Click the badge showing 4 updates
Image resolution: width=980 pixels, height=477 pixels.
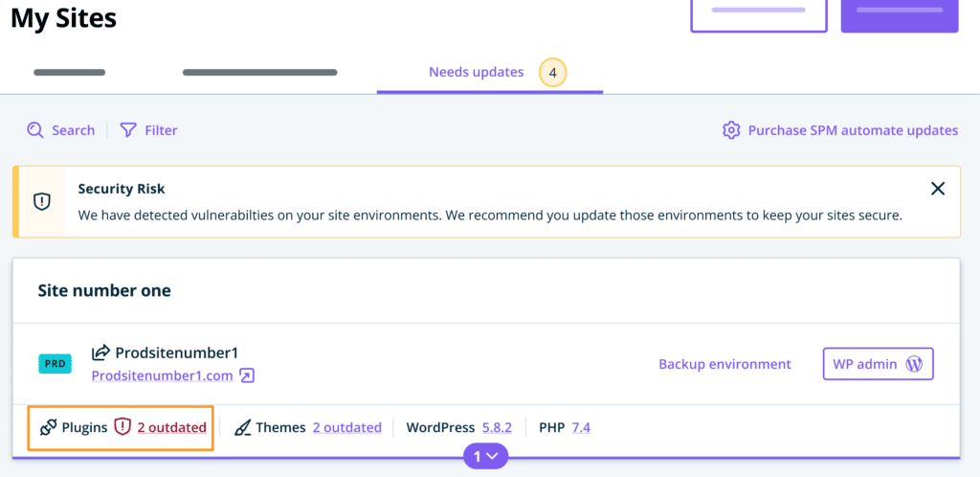552,73
